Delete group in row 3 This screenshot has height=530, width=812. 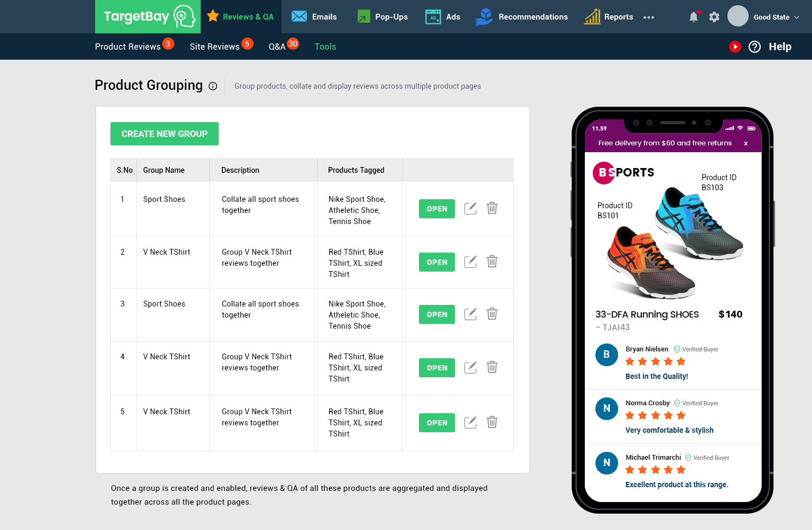point(492,314)
